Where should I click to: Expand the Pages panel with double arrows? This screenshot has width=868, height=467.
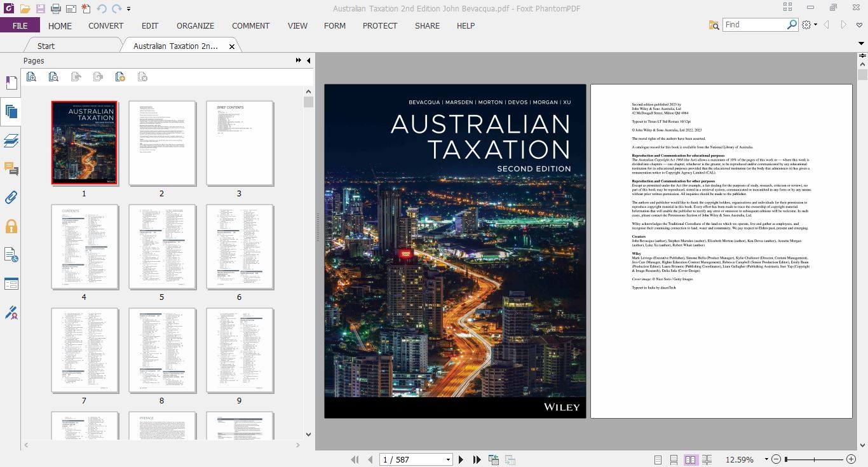click(298, 60)
